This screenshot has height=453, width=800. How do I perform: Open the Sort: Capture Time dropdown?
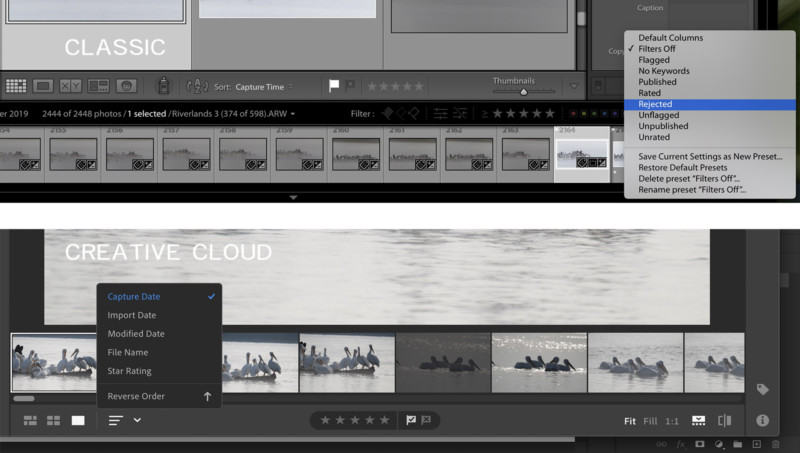click(x=263, y=87)
